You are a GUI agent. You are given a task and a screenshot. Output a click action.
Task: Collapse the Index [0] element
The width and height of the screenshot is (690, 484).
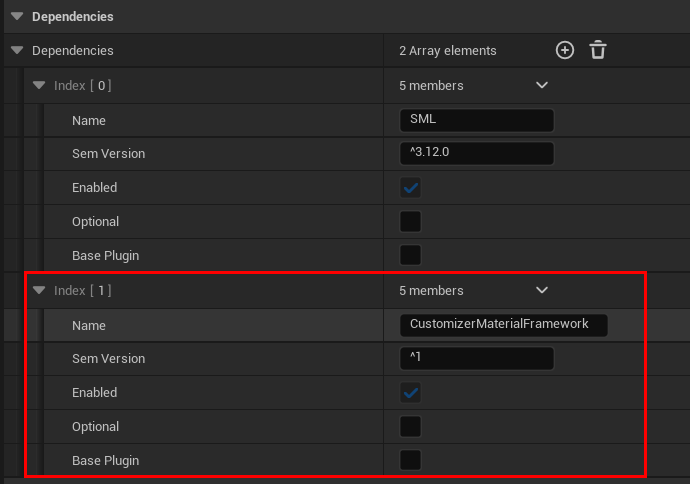coord(39,85)
